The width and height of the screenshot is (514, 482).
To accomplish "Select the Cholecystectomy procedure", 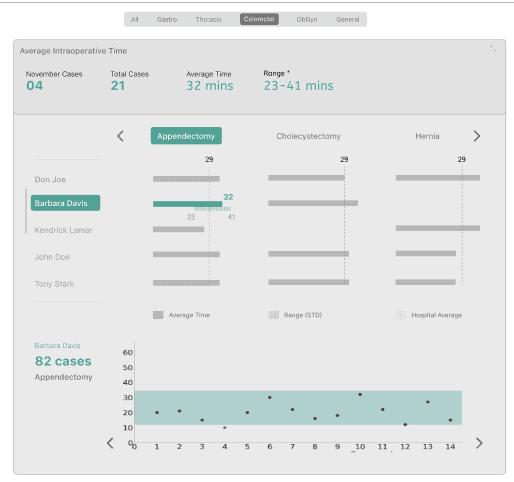I will [x=308, y=136].
